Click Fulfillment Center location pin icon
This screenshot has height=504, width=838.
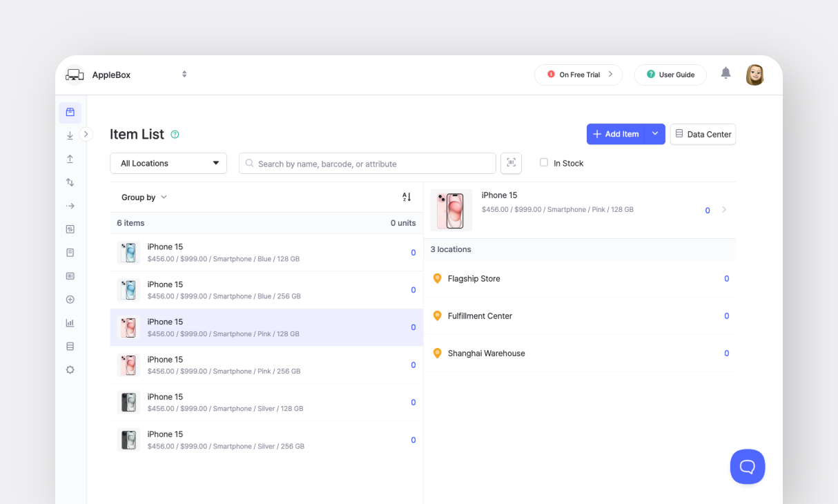[437, 316]
